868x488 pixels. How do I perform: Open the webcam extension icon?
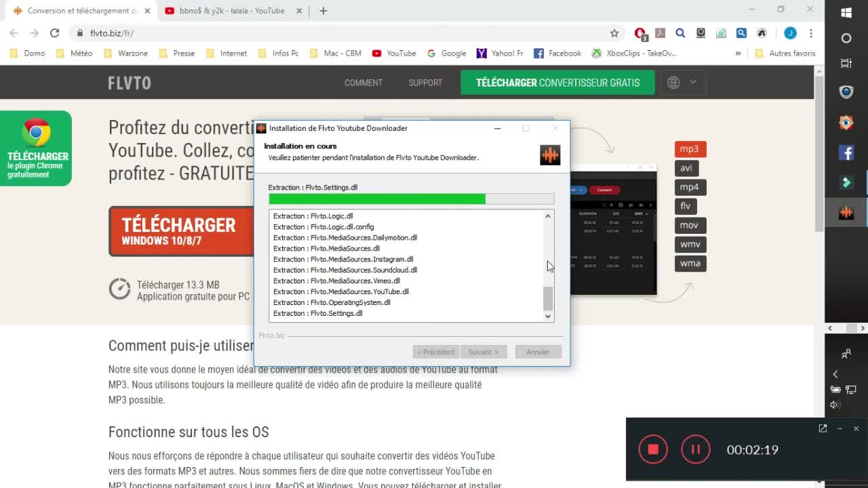701,33
